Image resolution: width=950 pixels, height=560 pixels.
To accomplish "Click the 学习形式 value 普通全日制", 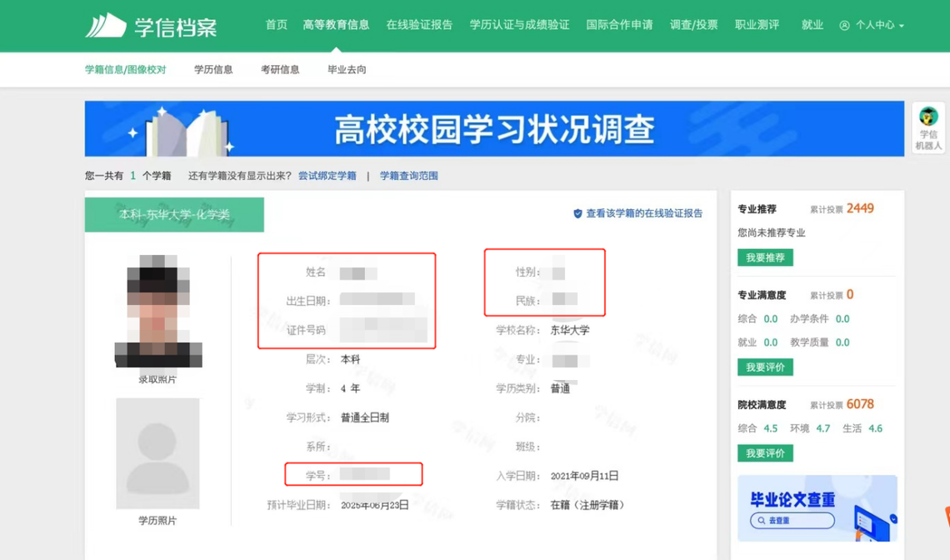I will pyautogui.click(x=365, y=417).
